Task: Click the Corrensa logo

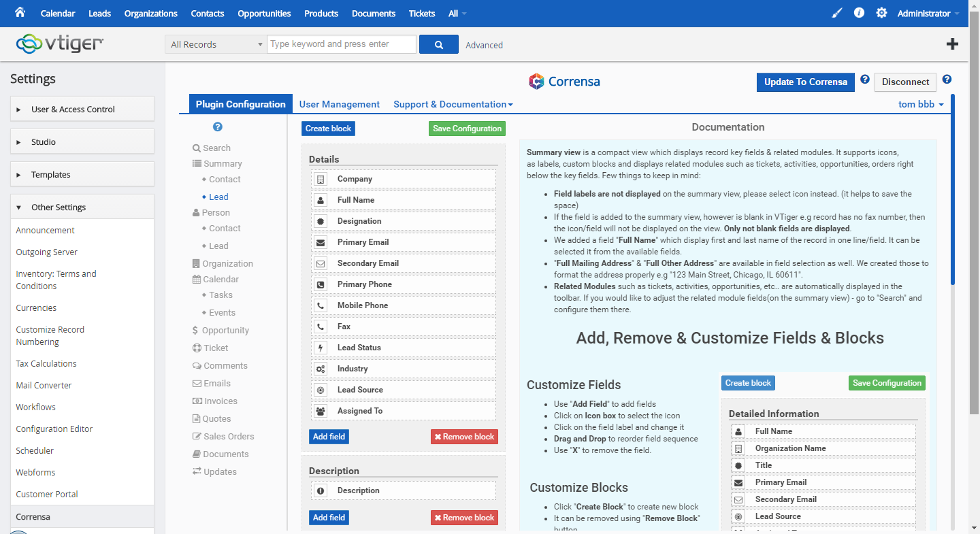Action: point(564,82)
